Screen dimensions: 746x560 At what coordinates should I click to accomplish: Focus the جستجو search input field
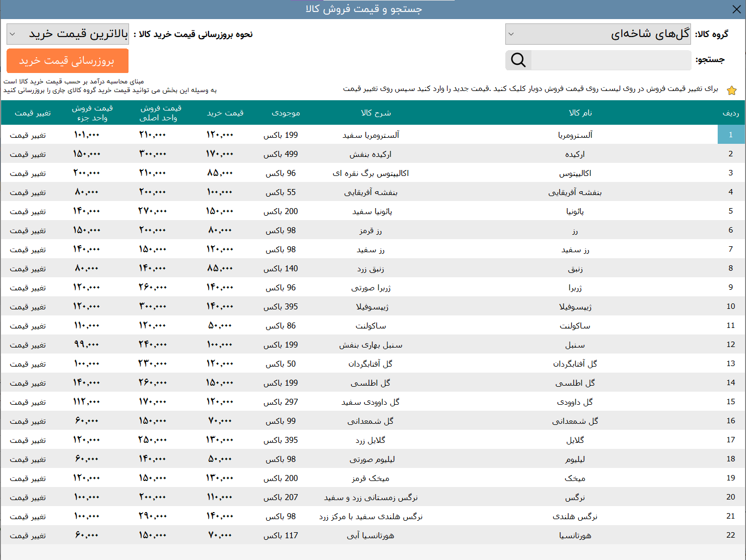[611, 60]
